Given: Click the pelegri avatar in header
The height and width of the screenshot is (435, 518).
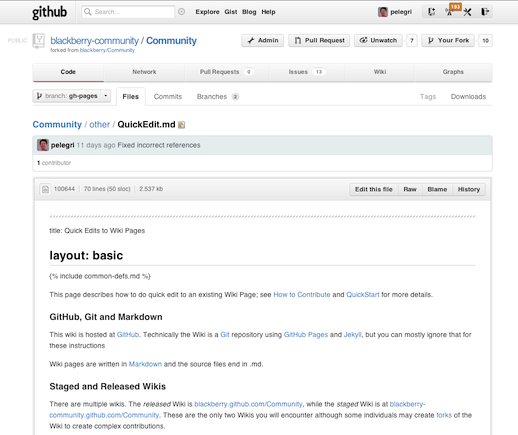Looking at the screenshot, I should click(x=383, y=12).
